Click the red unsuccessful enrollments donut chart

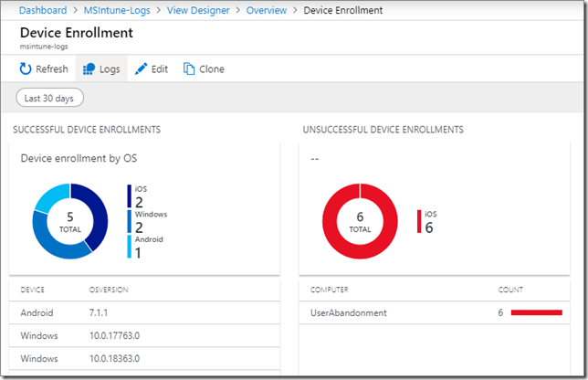click(360, 221)
